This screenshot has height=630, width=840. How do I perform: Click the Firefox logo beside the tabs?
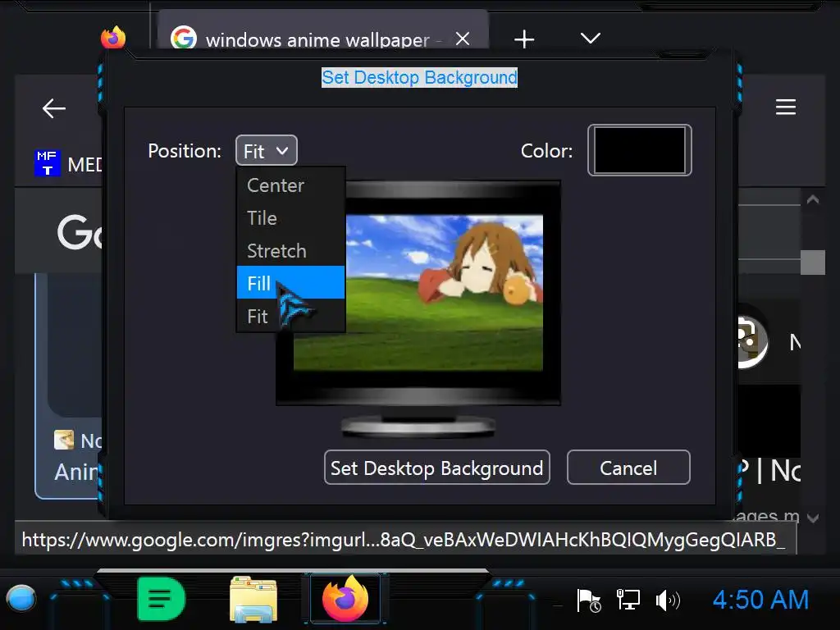[113, 38]
